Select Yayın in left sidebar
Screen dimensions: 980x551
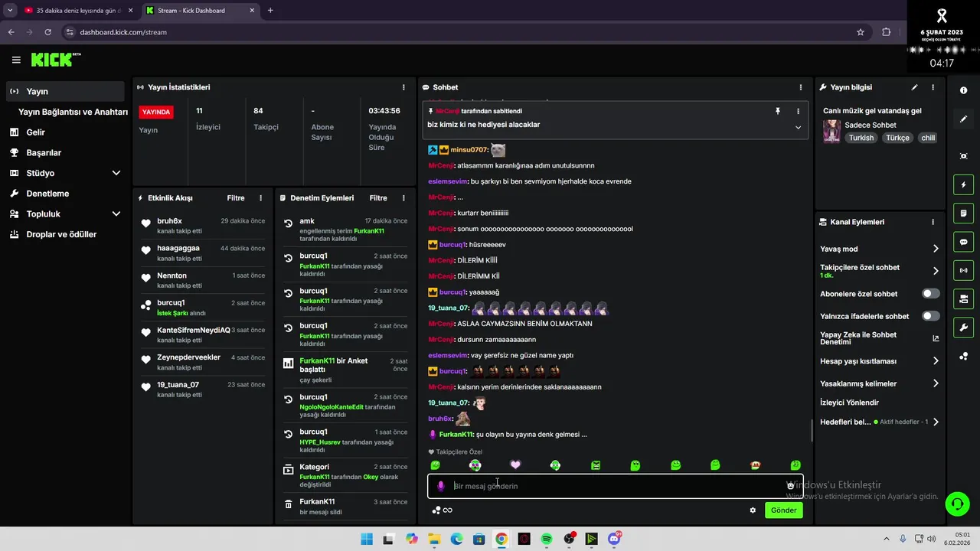pyautogui.click(x=65, y=91)
